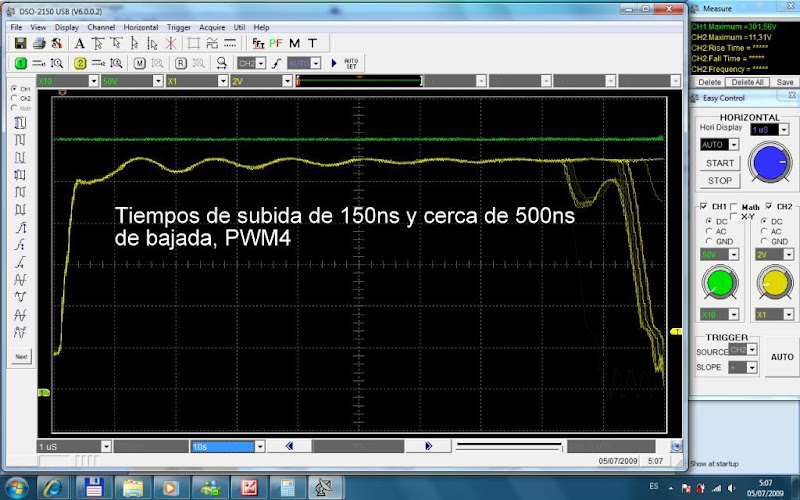Enable the X-Y checkbox
800x500 pixels.
pyautogui.click(x=734, y=216)
